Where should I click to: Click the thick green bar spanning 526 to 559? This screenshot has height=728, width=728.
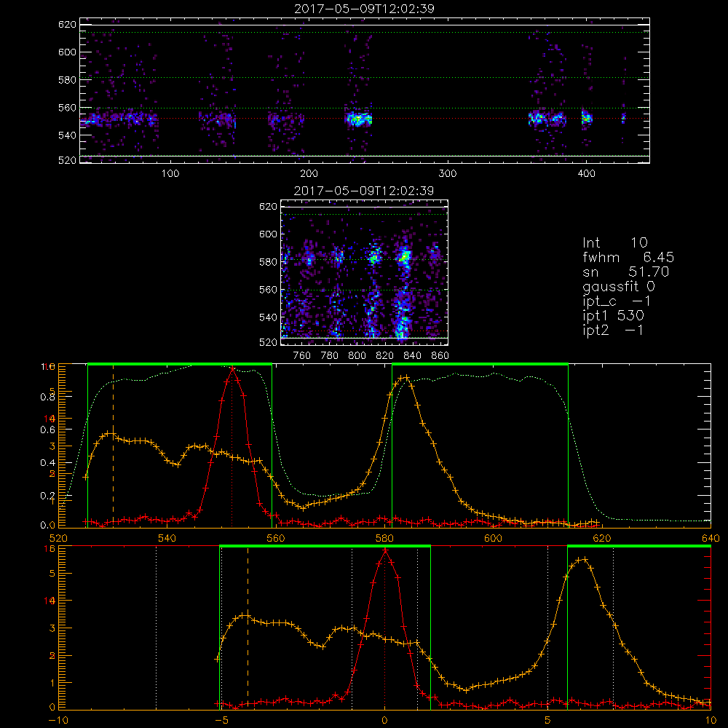180,364
